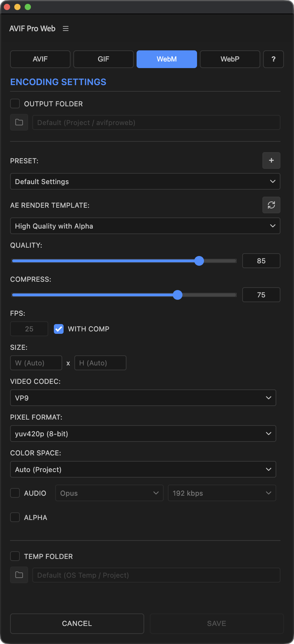Viewport: 294px width, 644px height.
Task: Open the AE Render Template dropdown
Action: [x=145, y=226]
